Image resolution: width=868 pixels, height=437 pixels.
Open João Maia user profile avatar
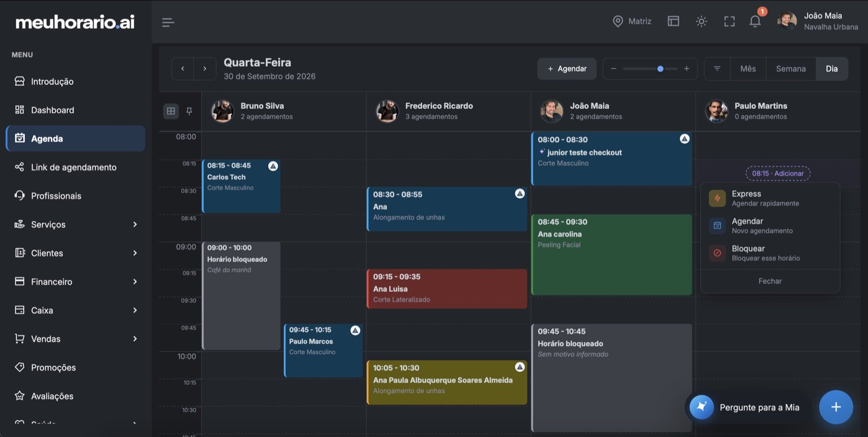787,21
